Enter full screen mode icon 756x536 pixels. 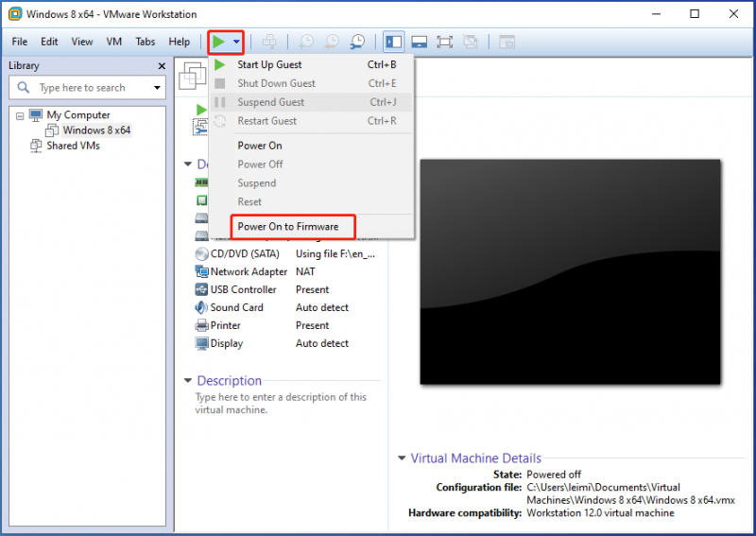coord(444,42)
